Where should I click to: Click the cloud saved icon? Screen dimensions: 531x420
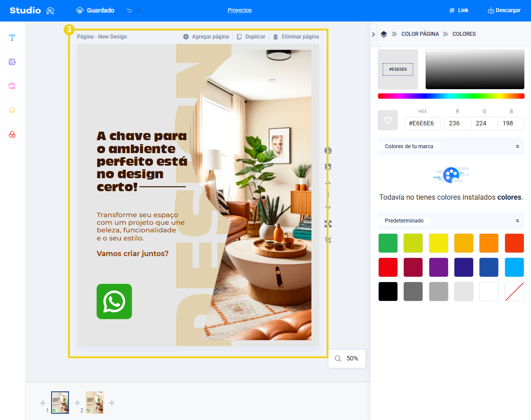coord(80,10)
